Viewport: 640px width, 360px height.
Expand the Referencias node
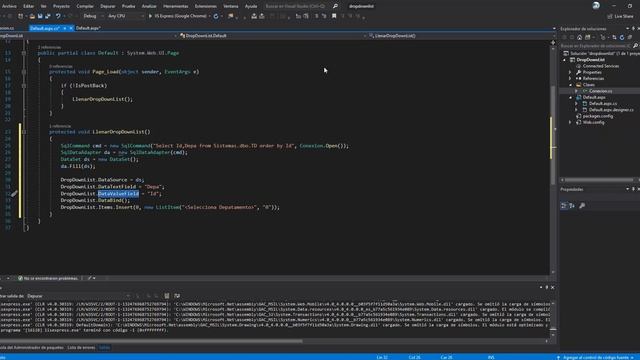coord(571,78)
